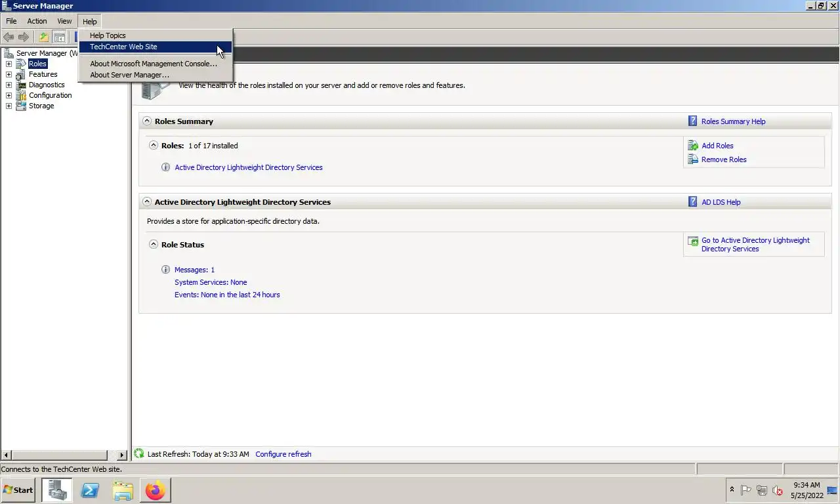
Task: Expand the Storage tree node
Action: click(9, 106)
